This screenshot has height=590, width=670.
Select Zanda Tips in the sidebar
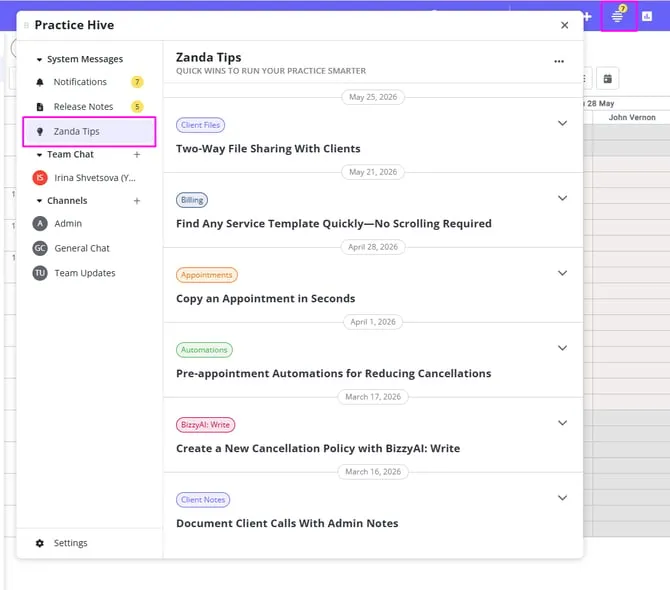click(x=89, y=132)
